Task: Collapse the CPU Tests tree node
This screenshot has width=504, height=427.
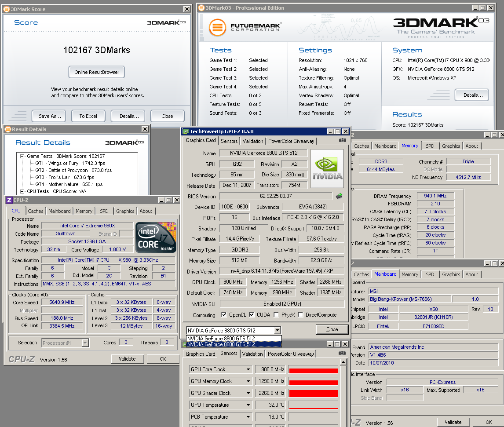Action: 22,191
